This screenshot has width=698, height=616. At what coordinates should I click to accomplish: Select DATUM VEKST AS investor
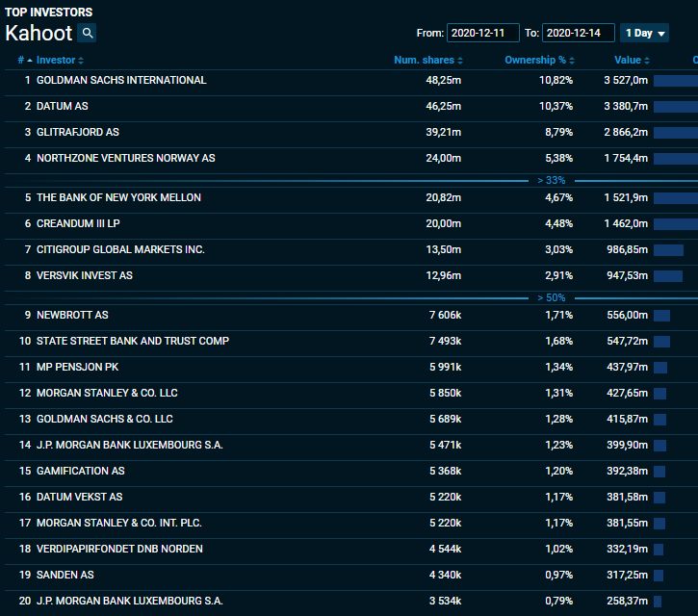pos(79,498)
